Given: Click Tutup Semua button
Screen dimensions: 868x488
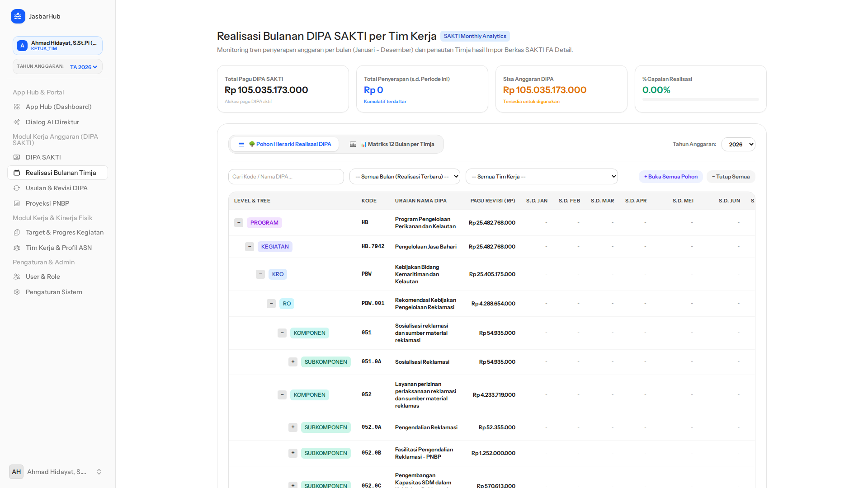Looking at the screenshot, I should 731,177.
